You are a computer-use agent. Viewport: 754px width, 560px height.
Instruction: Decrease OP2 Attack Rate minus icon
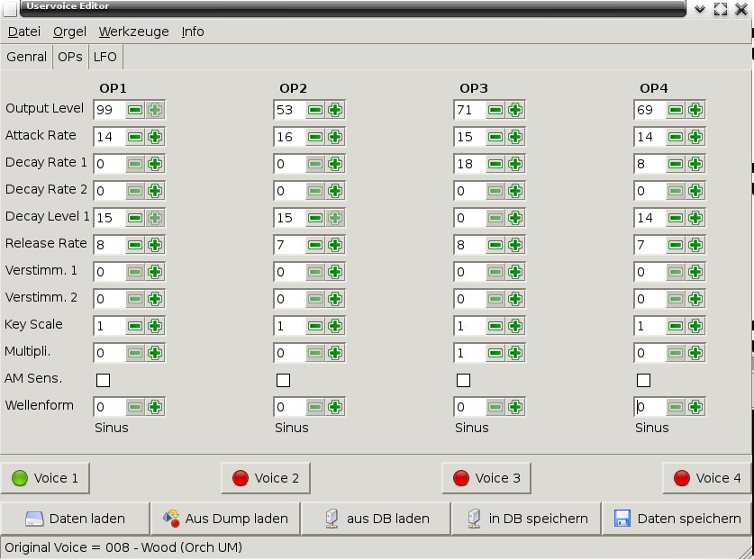point(315,137)
